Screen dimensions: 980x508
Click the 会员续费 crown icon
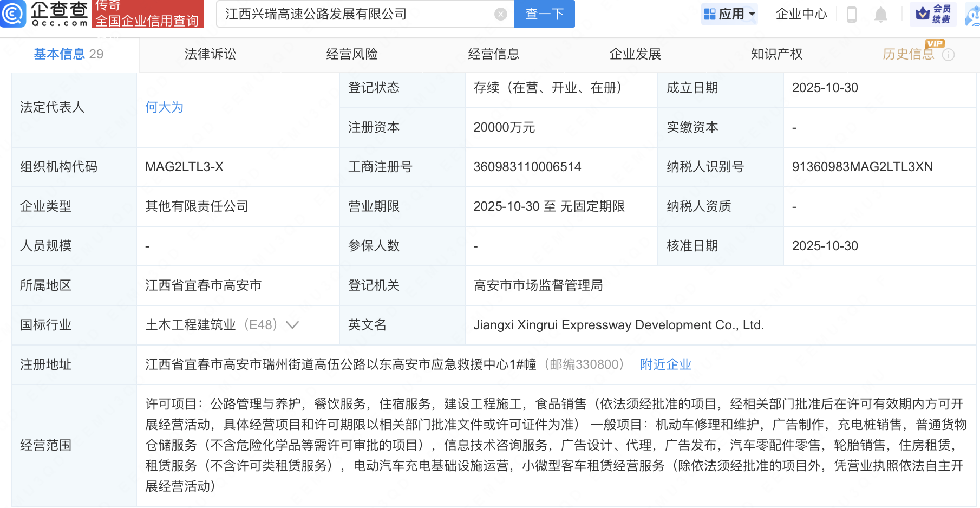(x=923, y=14)
